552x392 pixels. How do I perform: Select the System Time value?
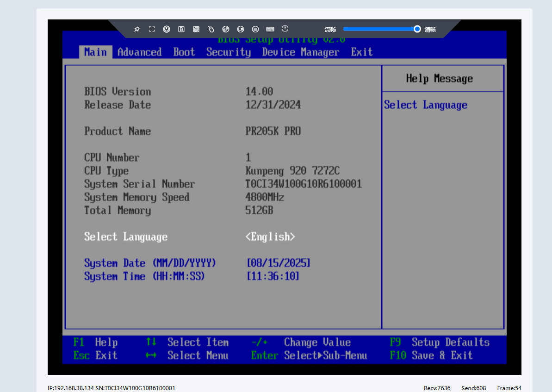(x=273, y=276)
